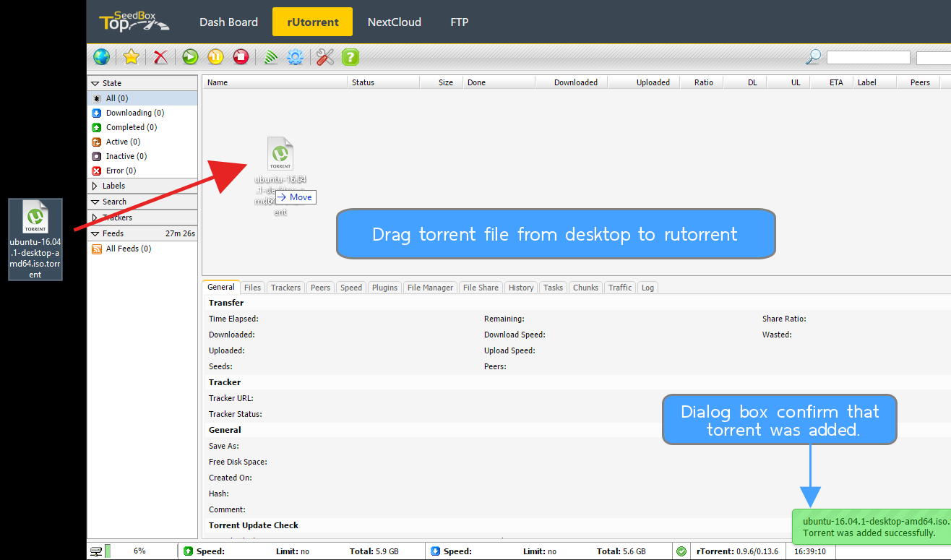951x560 pixels.
Task: Open the Peers details tab
Action: (320, 288)
